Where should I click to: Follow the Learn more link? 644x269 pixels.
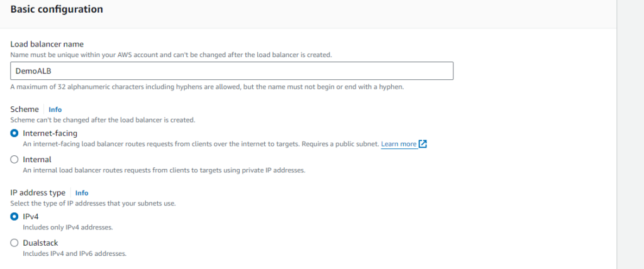(x=399, y=144)
